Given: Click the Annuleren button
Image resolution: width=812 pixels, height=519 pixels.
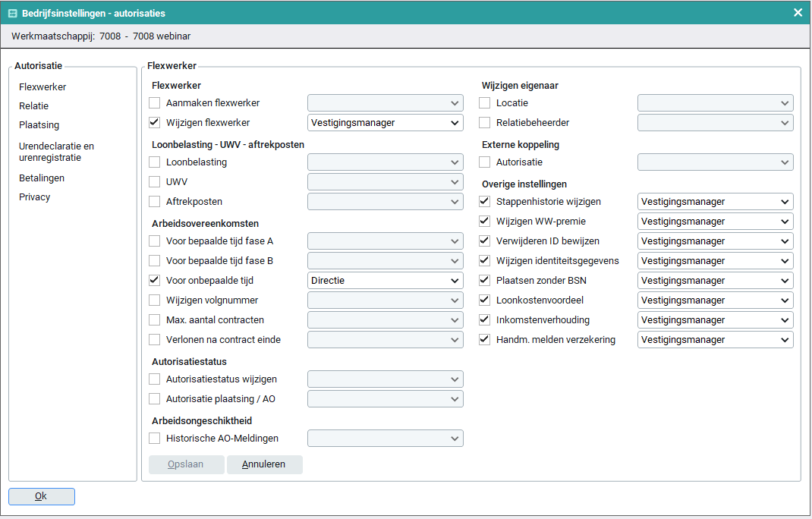Looking at the screenshot, I should pyautogui.click(x=264, y=464).
